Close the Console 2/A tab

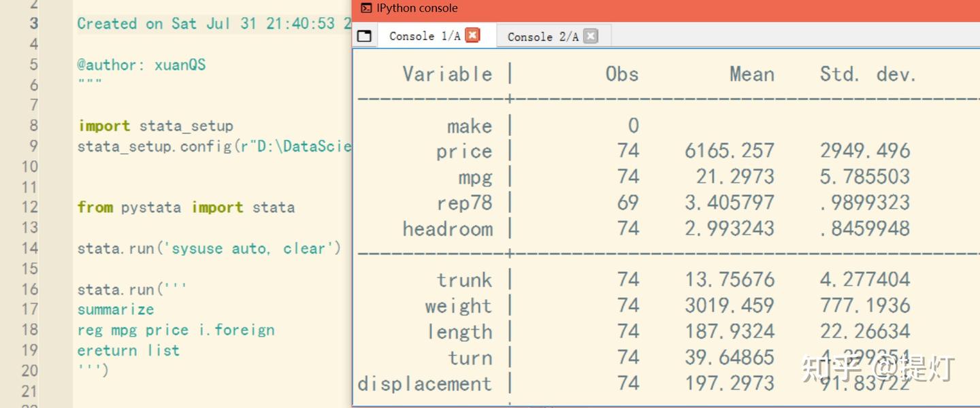589,35
